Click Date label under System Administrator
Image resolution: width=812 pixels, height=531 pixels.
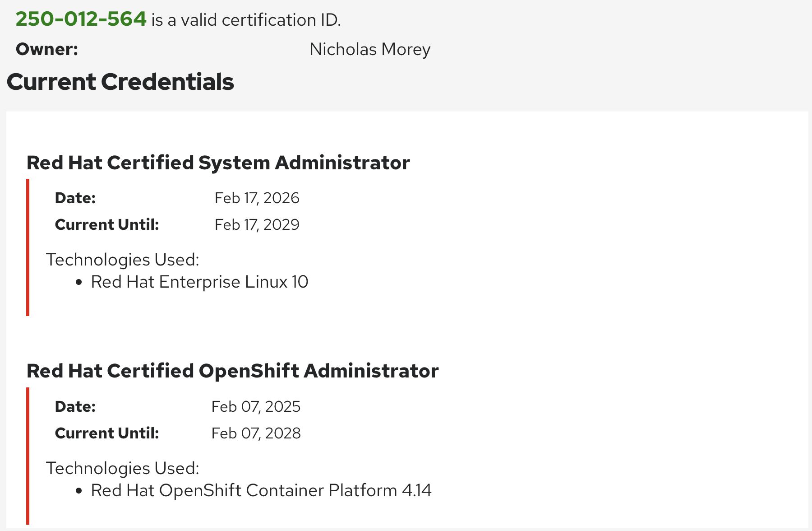pos(75,198)
